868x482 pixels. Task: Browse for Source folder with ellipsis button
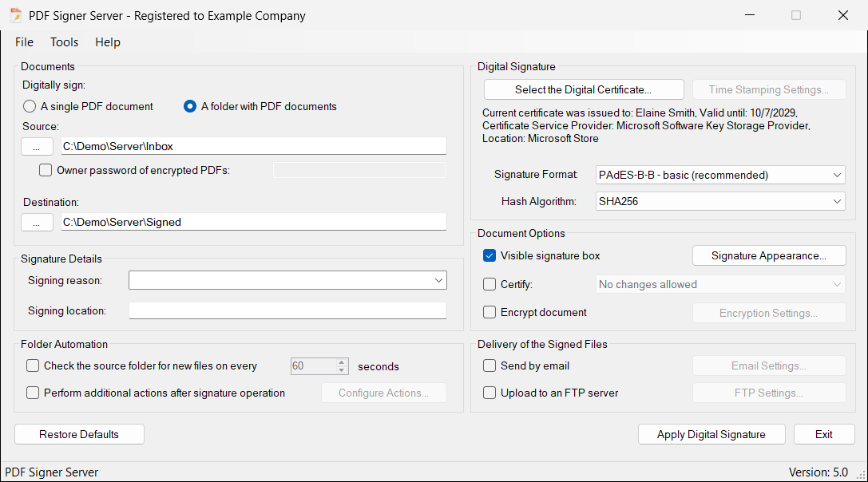coord(37,147)
